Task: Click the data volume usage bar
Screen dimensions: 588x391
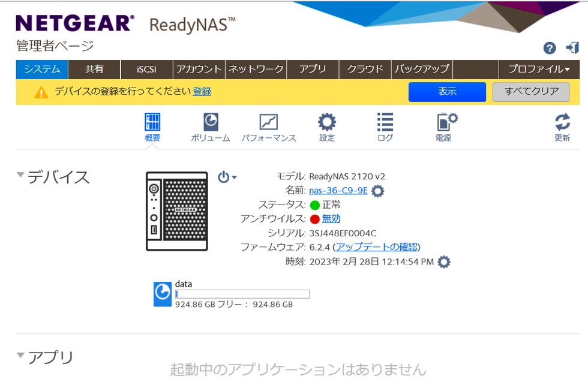Action: point(242,294)
